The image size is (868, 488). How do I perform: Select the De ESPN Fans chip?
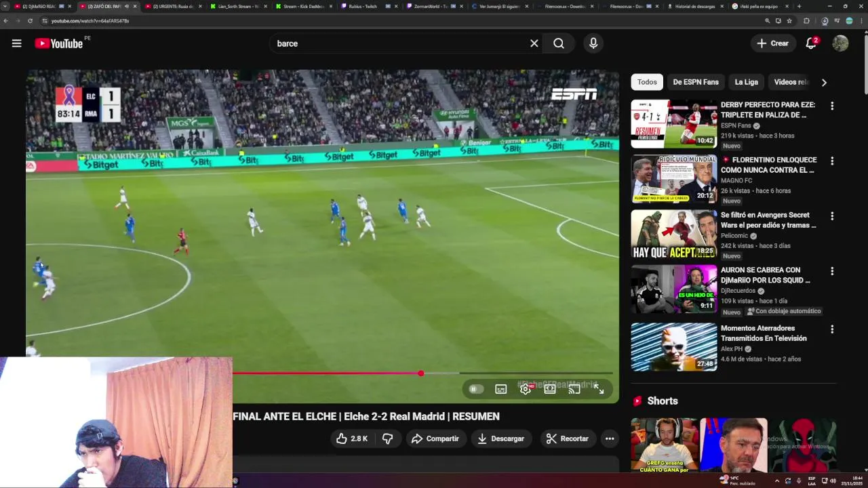696,82
